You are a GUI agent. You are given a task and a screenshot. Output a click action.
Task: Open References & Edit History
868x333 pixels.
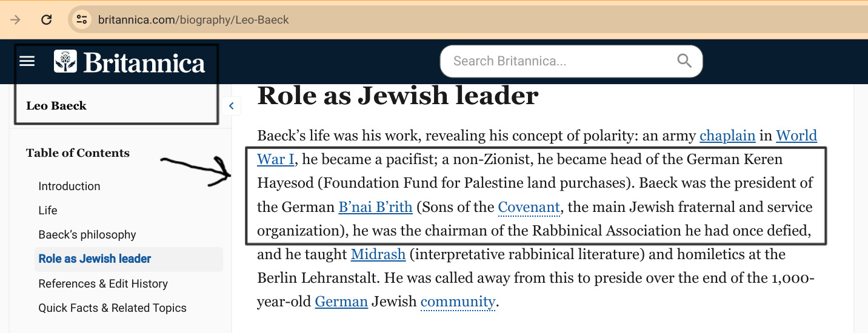coord(103,284)
